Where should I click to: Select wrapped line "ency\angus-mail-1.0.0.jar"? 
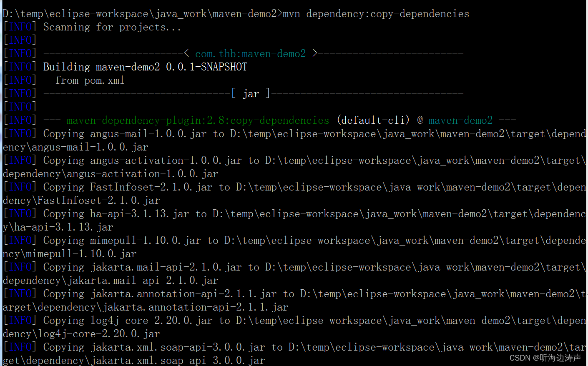coord(75,147)
